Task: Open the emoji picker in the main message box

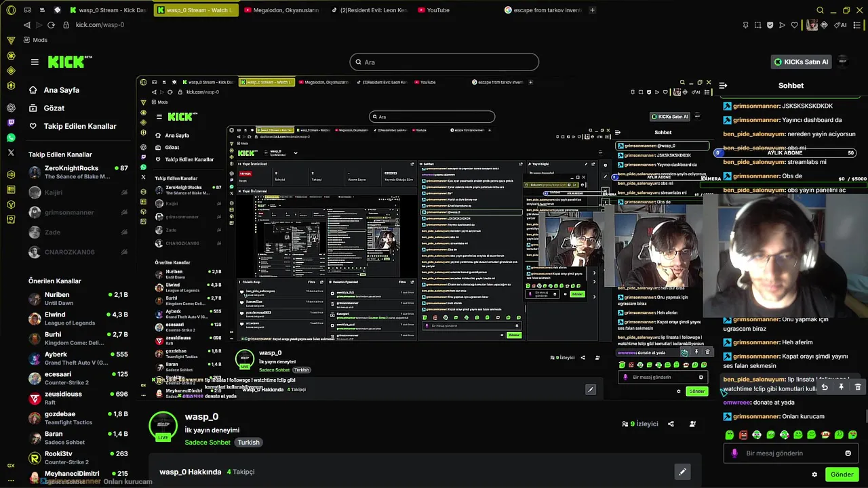Action: [x=848, y=453]
